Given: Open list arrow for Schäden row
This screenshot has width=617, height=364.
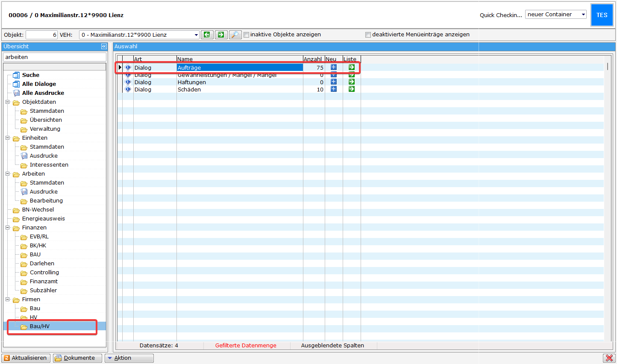Looking at the screenshot, I should pyautogui.click(x=351, y=89).
